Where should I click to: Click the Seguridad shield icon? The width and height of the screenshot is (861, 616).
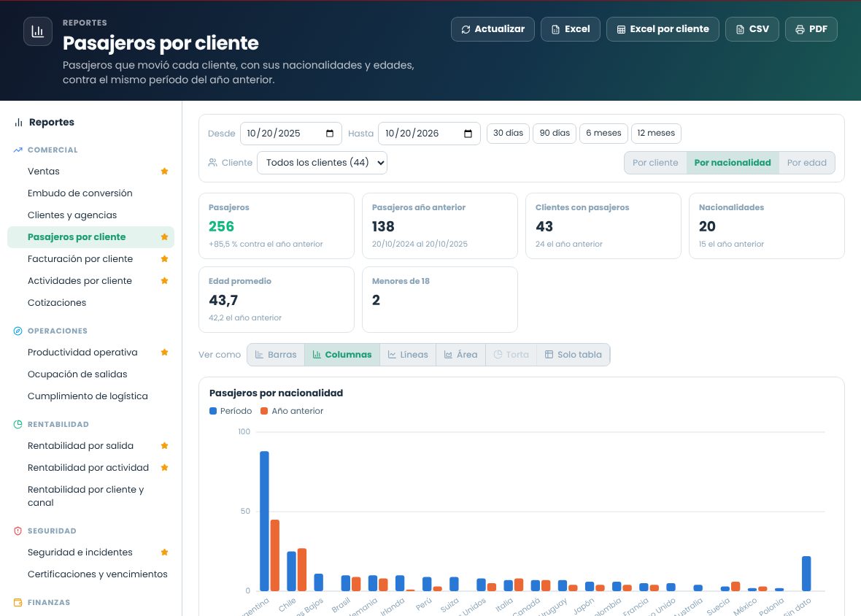click(18, 531)
